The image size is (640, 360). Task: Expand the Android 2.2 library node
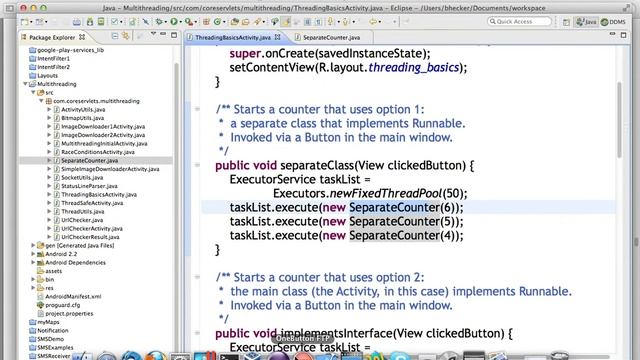pyautogui.click(x=33, y=254)
